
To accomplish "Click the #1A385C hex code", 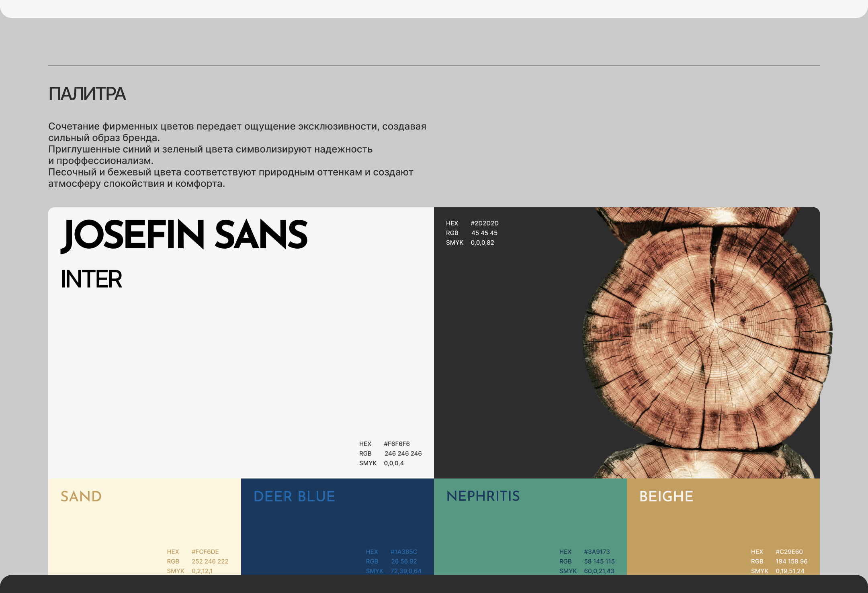I will [x=403, y=552].
